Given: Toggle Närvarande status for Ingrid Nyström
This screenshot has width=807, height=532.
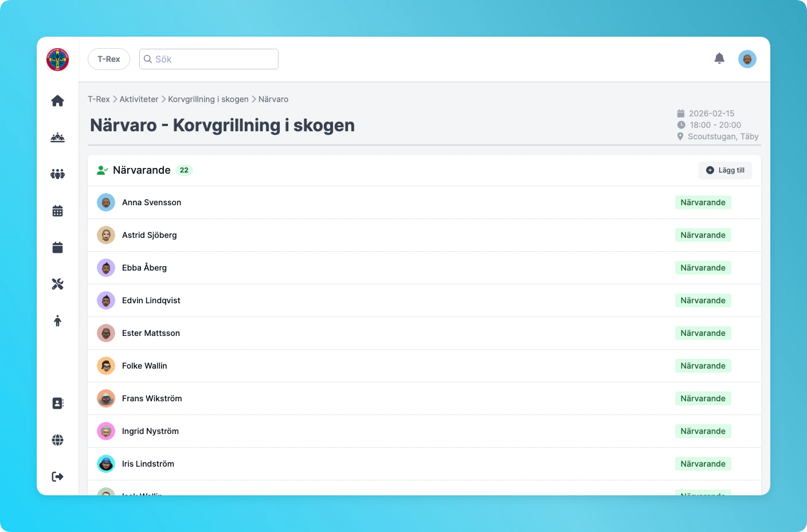Looking at the screenshot, I should (703, 431).
